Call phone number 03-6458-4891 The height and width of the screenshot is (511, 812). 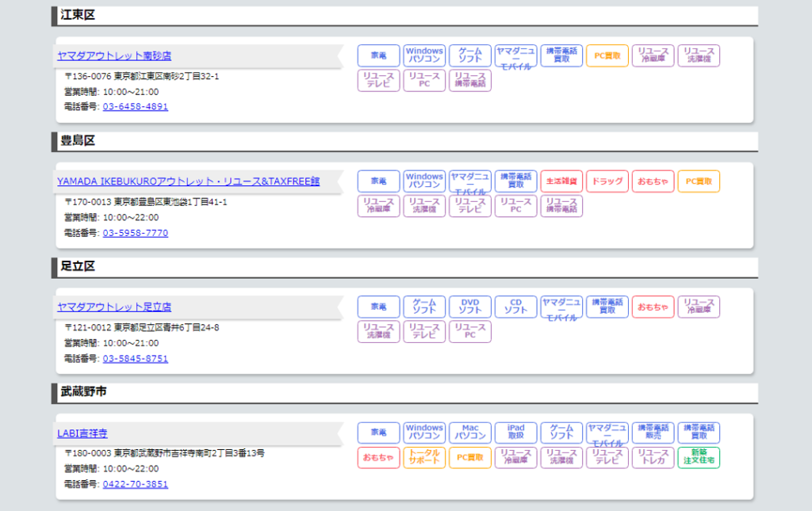coord(135,106)
